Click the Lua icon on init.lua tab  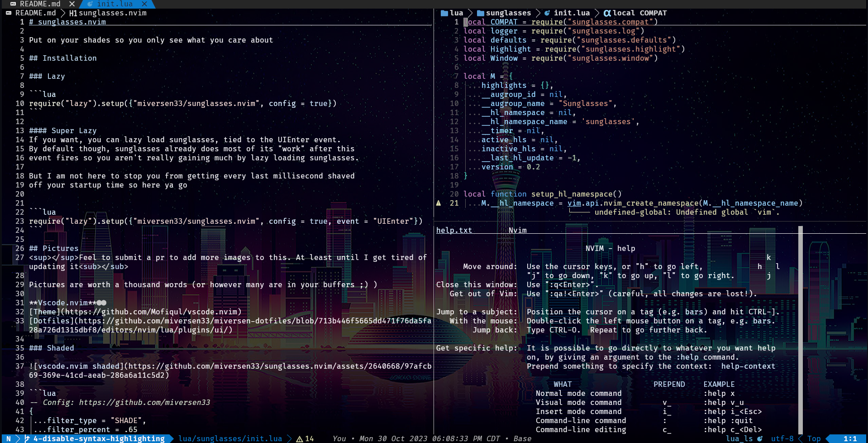click(x=90, y=4)
